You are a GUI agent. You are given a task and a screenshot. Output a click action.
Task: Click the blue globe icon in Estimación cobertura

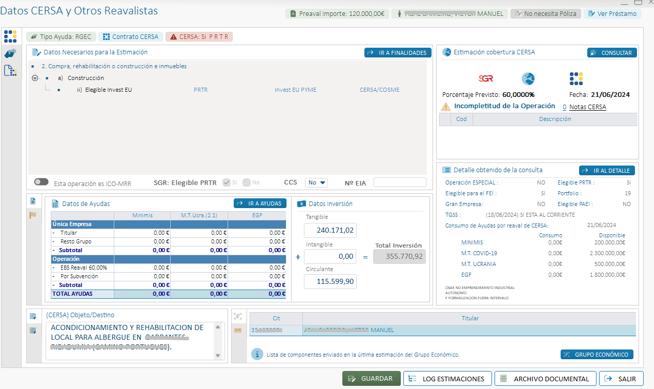tap(528, 78)
